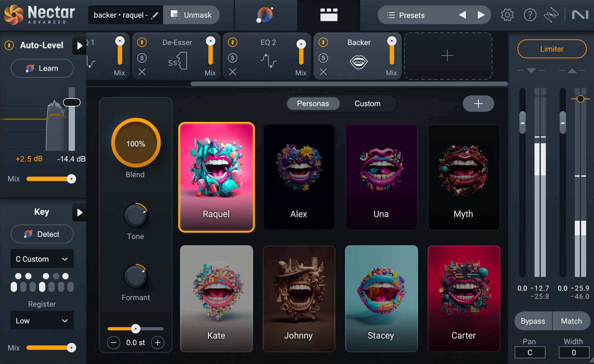
Task: Solo the EQ 2 module
Action: click(233, 58)
